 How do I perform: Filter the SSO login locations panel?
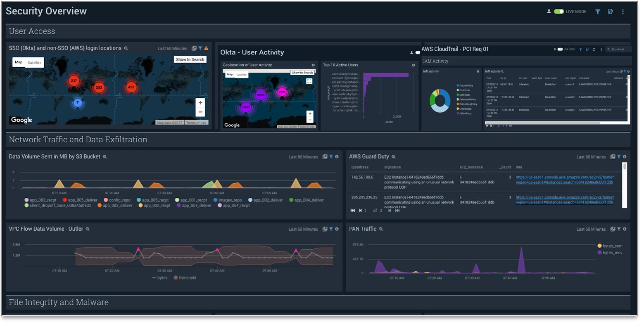point(200,49)
